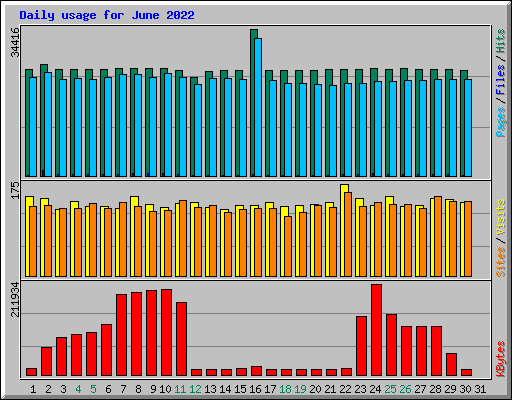512x400 pixels.
Task: Click the tallest KBytes bar on day 24
Action: (376, 330)
